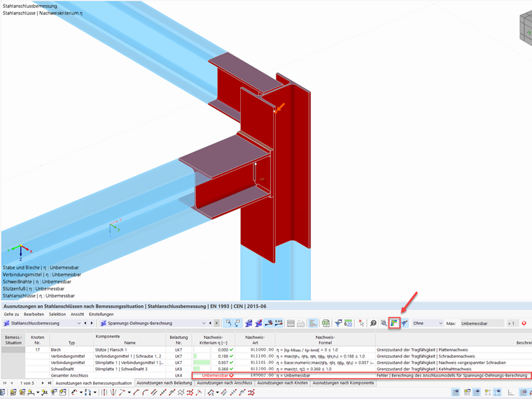This screenshot has height=399, width=532.
Task: Click the red error icon at toolbar right end
Action: 524,323
